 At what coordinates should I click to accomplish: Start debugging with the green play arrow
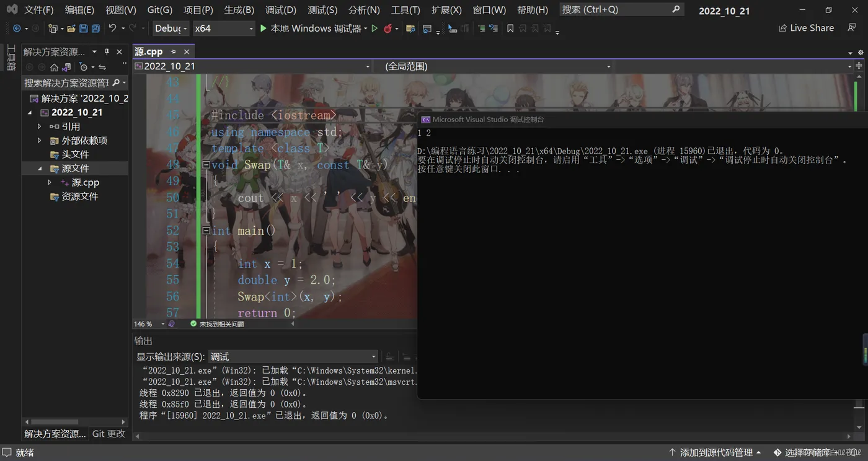(x=263, y=29)
